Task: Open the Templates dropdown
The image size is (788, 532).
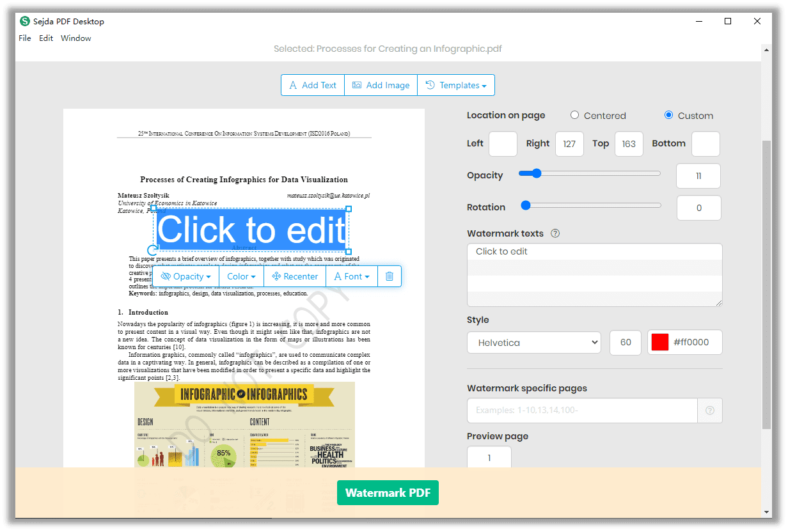Action: [456, 85]
